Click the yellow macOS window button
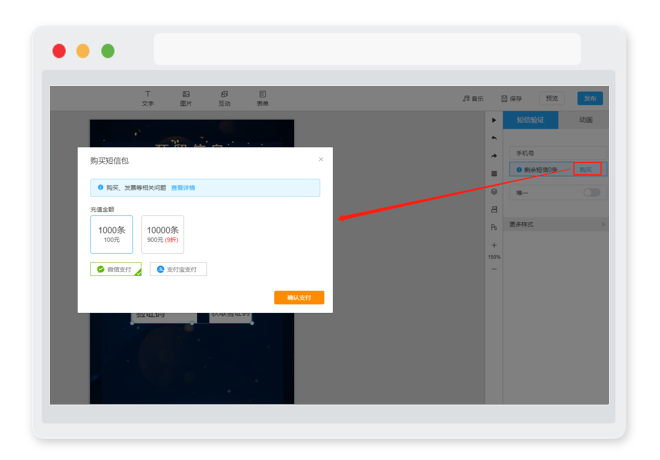660x460 pixels. (83, 51)
